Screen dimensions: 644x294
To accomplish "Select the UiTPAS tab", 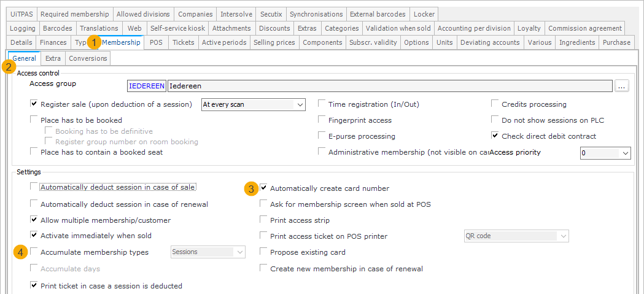I will (x=23, y=14).
